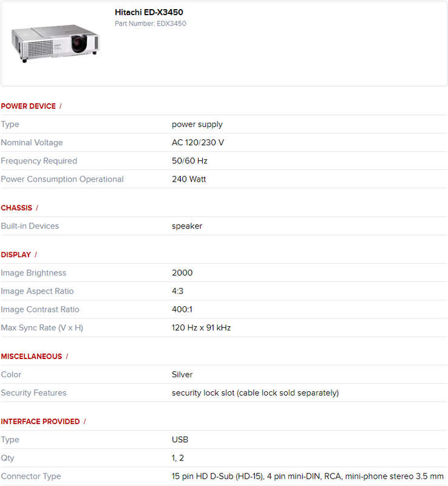Click the Built-in Devices label

pyautogui.click(x=30, y=226)
